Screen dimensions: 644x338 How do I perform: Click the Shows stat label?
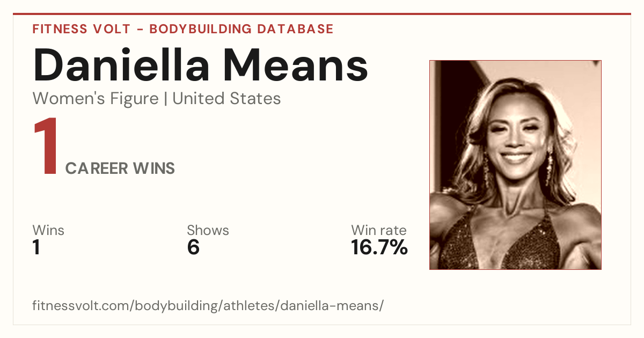click(x=208, y=231)
